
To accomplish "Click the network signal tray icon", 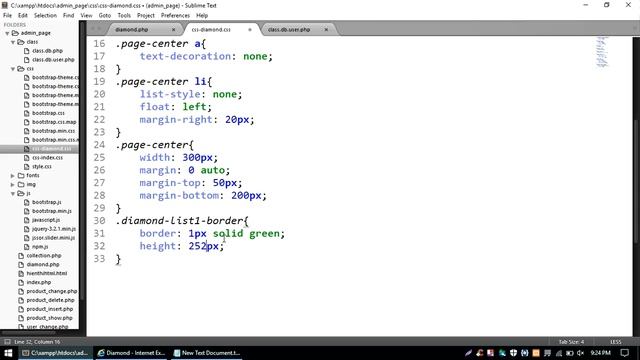I will [x=559, y=353].
